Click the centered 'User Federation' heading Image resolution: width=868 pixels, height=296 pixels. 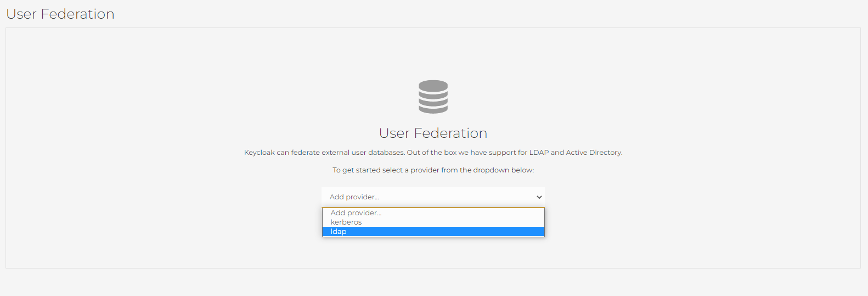433,133
